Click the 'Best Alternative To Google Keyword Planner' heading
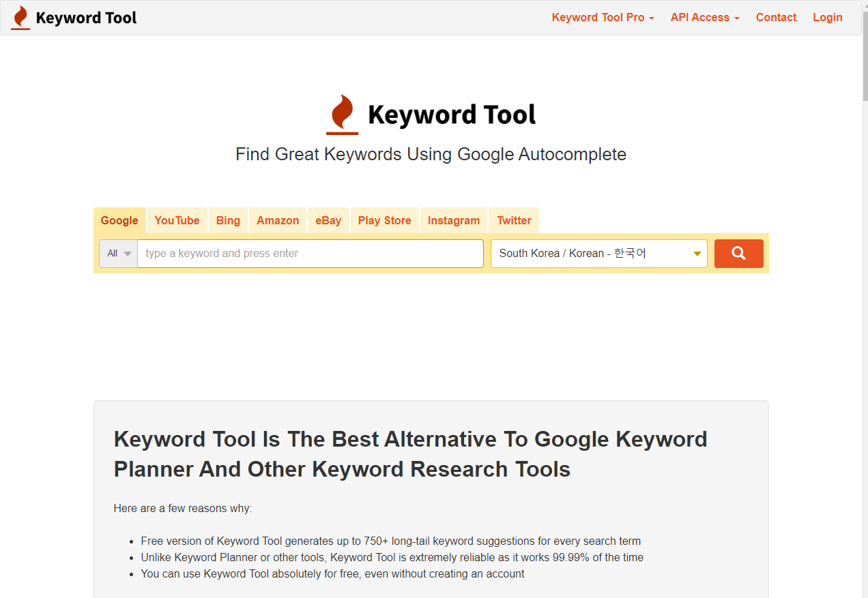 (x=410, y=454)
